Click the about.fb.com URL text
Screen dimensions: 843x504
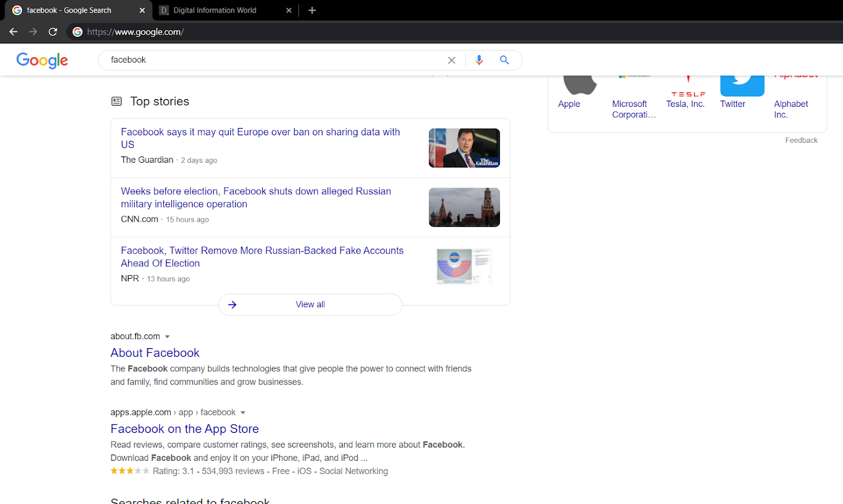click(x=135, y=337)
